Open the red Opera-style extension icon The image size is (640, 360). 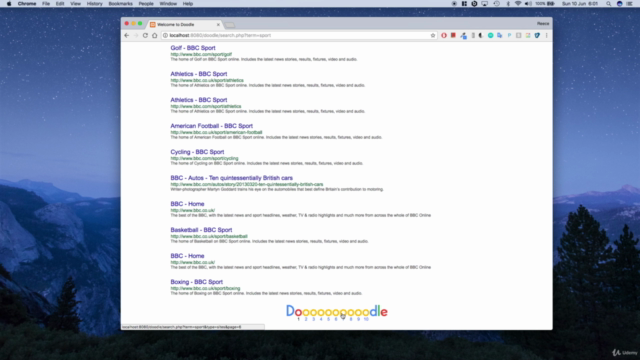tap(444, 36)
